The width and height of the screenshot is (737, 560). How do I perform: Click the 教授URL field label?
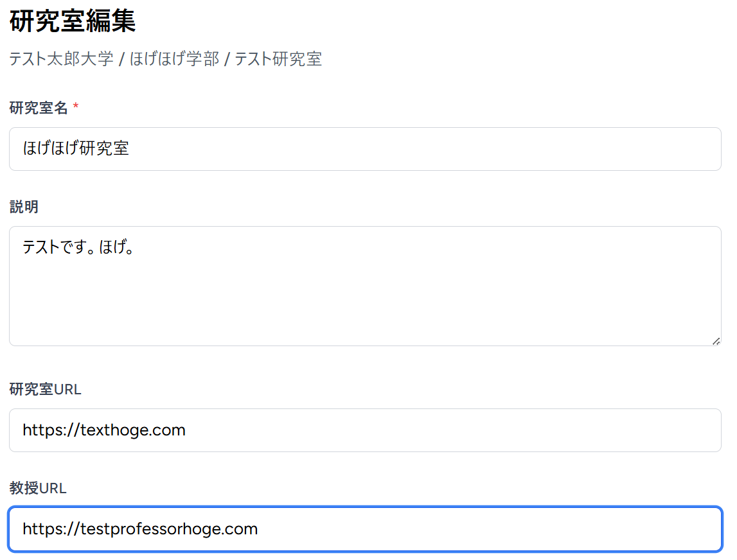tap(37, 488)
